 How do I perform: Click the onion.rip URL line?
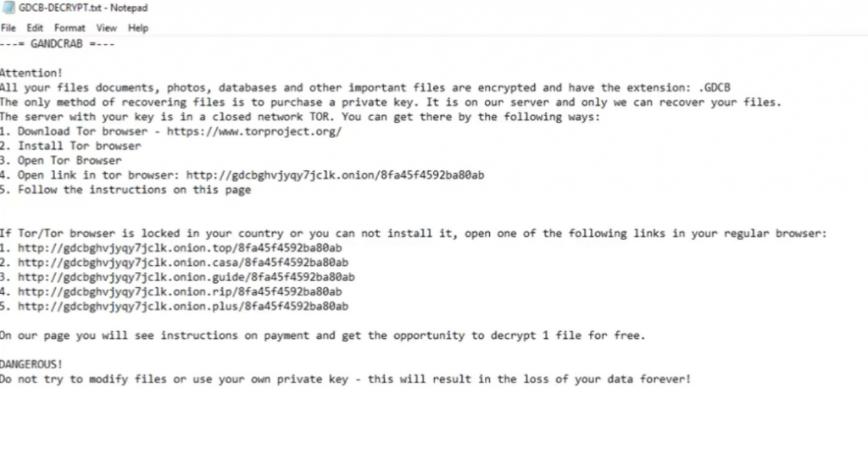(x=180, y=291)
